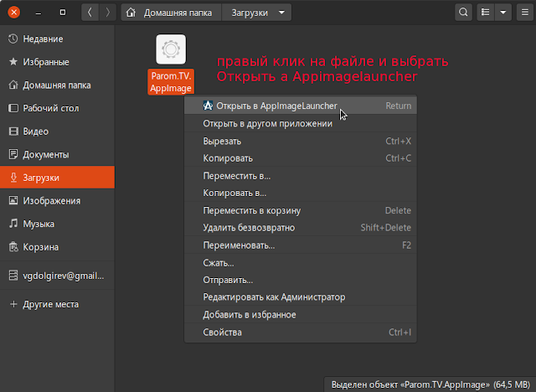The height and width of the screenshot is (392, 536).
Task: Go forward with the right arrow button
Action: (x=108, y=13)
